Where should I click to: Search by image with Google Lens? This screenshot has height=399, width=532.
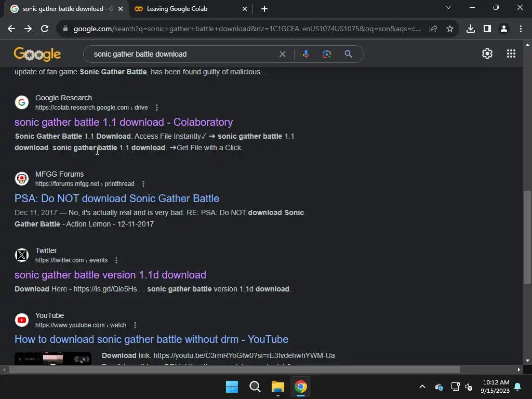327,54
